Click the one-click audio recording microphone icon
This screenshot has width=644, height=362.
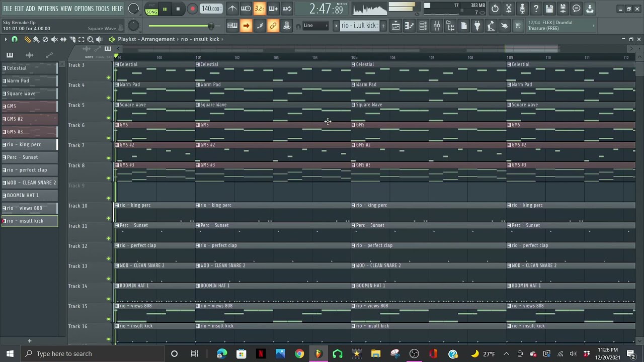522,9
